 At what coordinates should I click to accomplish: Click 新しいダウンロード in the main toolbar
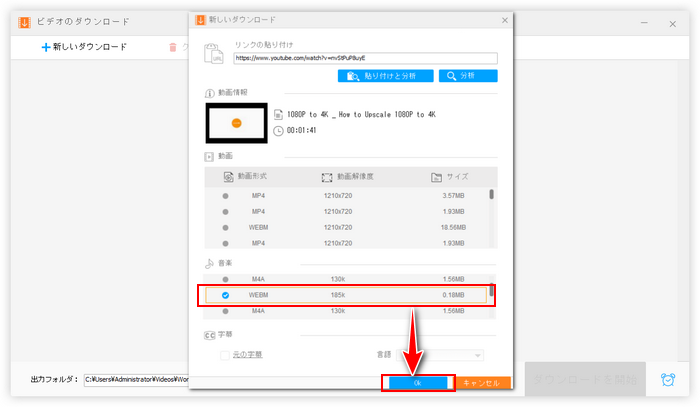pyautogui.click(x=84, y=46)
